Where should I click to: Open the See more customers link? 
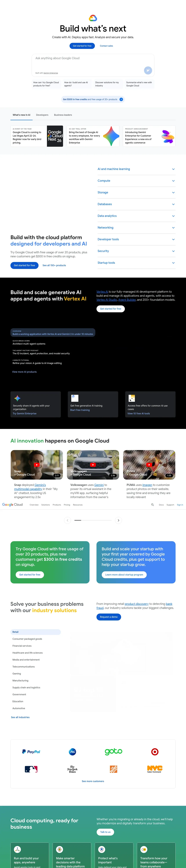point(93,781)
